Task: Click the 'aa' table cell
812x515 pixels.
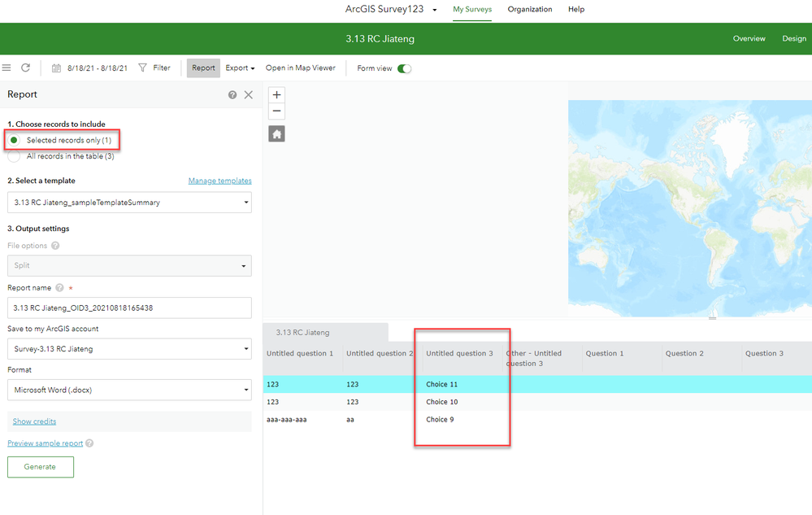Action: coord(350,420)
